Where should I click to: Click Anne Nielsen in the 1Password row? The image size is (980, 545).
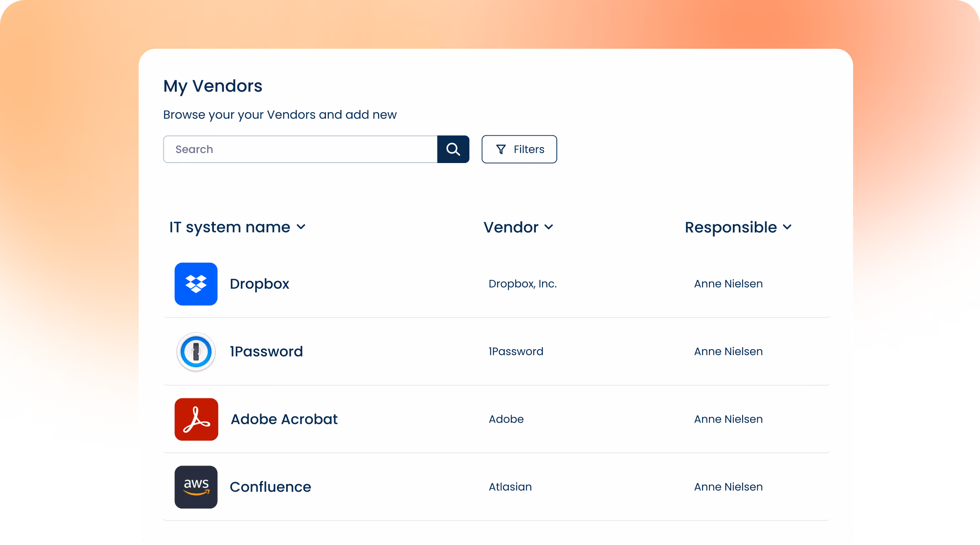[x=728, y=351]
